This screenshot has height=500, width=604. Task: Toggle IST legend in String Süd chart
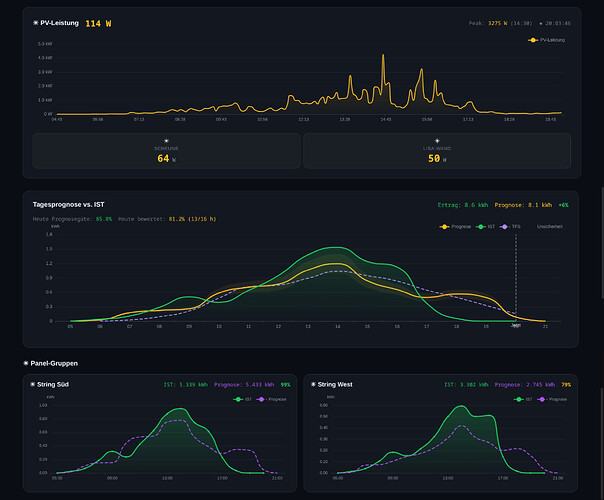242,399
